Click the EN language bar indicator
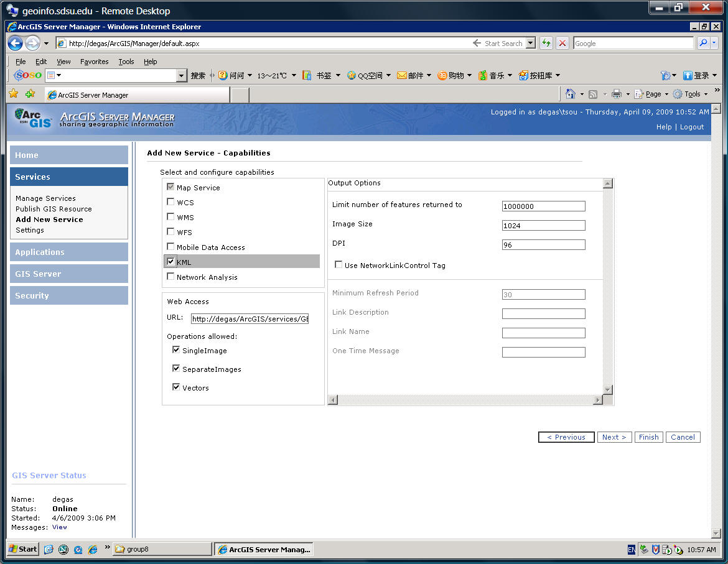Viewport: 728px width, 564px height. point(632,550)
